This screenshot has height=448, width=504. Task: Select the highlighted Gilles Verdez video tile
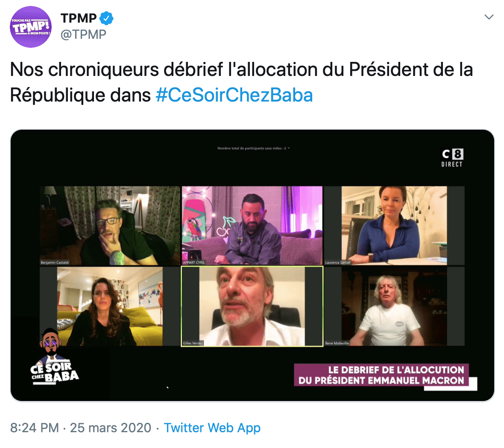[252, 306]
